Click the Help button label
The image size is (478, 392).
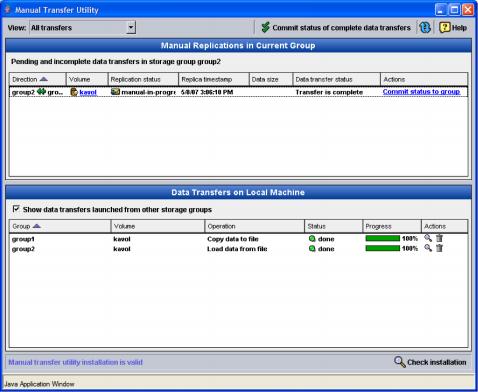click(459, 28)
